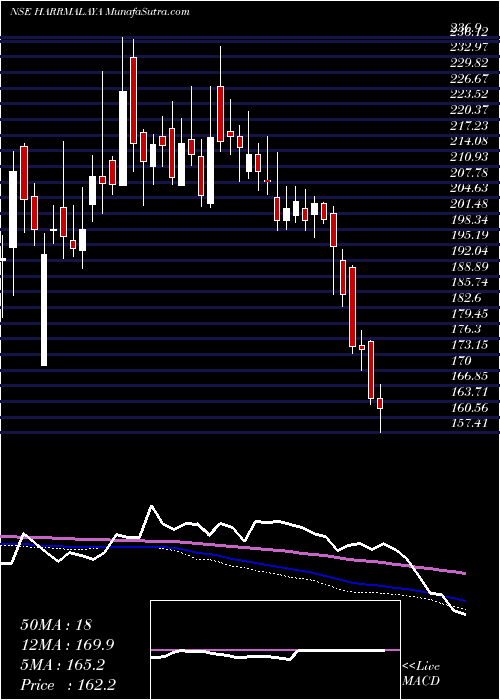The height and width of the screenshot is (700, 500).
Task: Click the tall white candle reaching down to 170
Action: point(44,310)
